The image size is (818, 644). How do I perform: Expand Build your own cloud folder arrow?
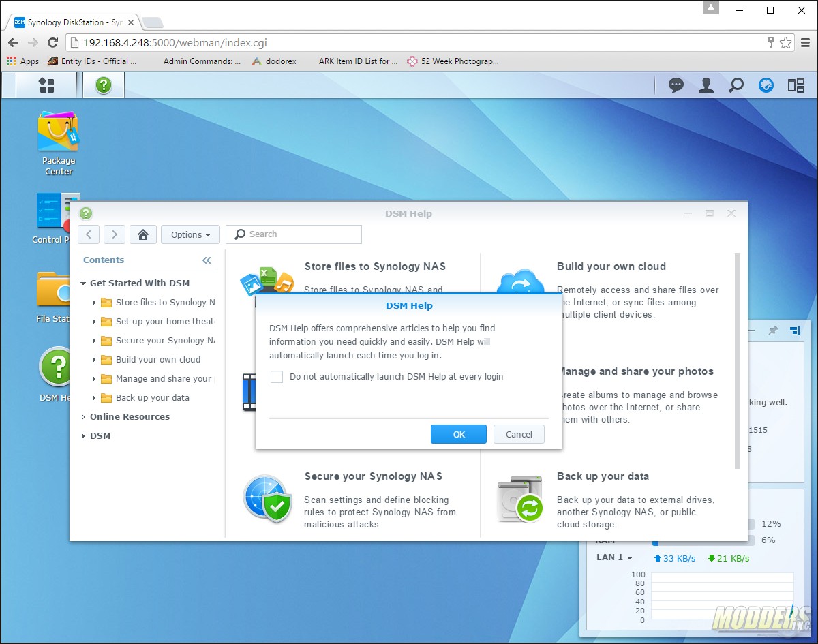[x=94, y=360]
